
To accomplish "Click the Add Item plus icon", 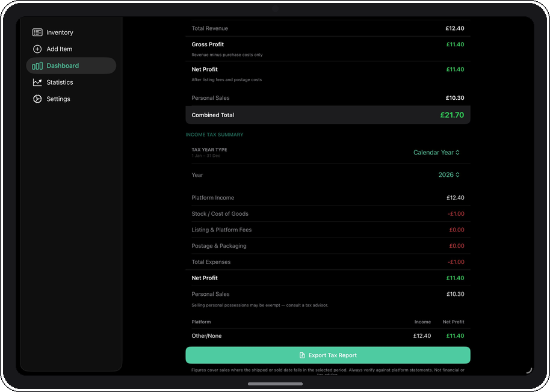I will coord(37,49).
